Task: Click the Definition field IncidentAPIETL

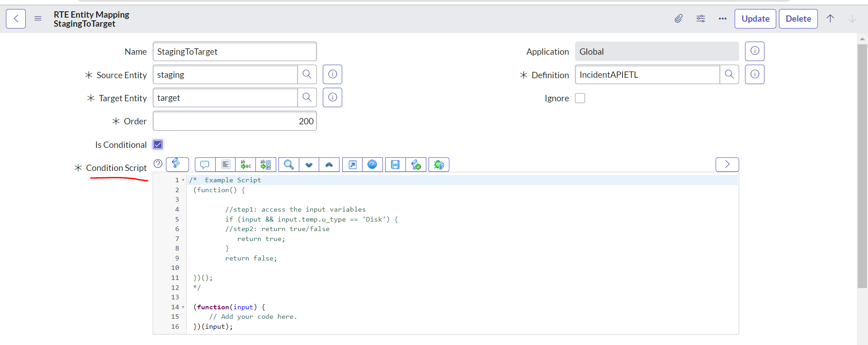Action: tap(647, 75)
